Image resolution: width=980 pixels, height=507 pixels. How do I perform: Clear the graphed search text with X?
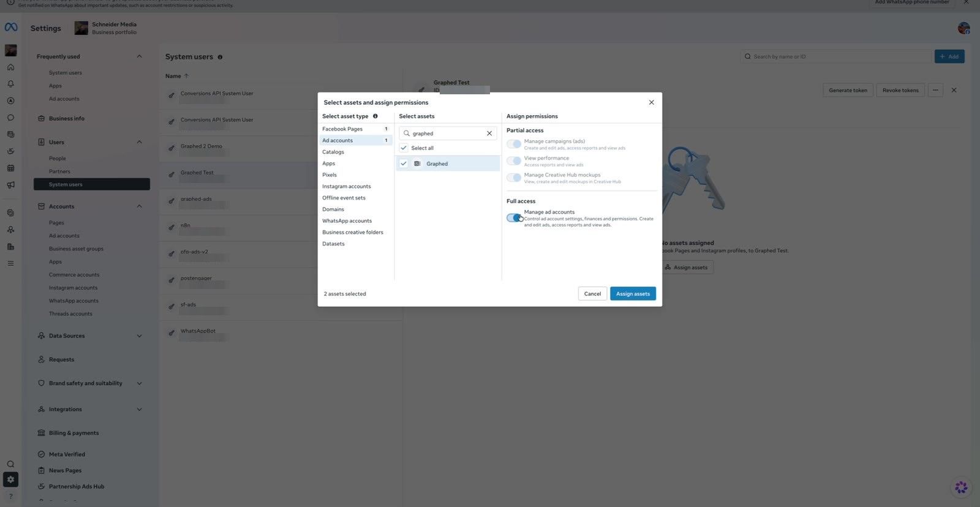coord(489,133)
